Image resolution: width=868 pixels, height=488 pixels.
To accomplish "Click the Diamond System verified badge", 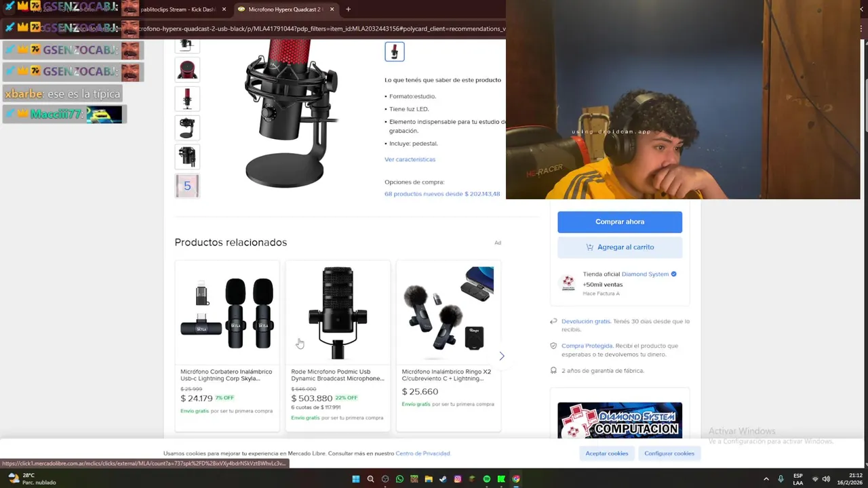I will (x=673, y=274).
